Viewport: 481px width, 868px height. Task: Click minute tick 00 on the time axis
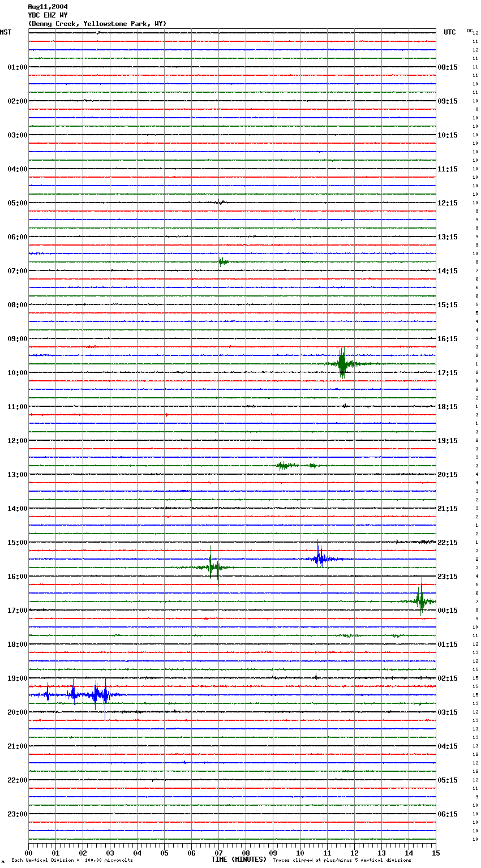point(28,853)
